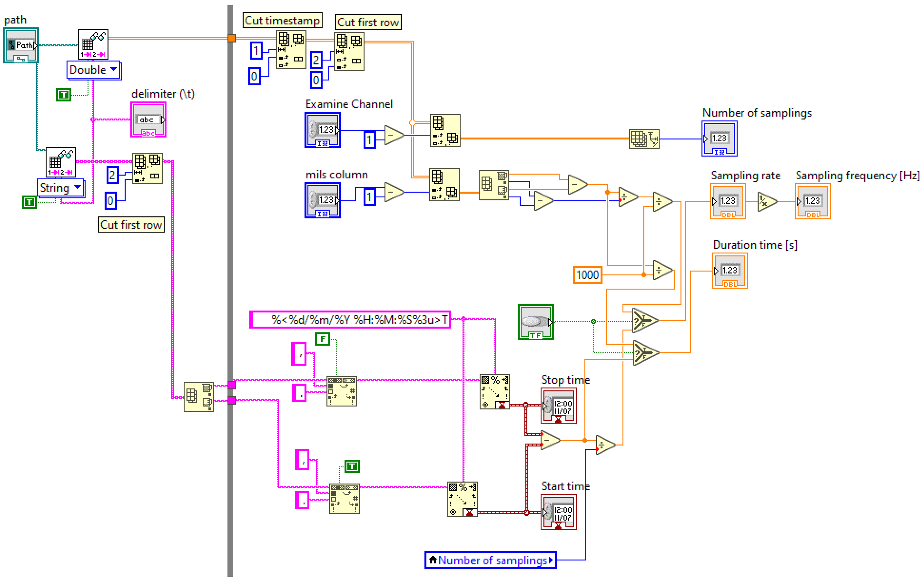
Task: Toggle the True constant beside Double selector
Action: coord(64,94)
